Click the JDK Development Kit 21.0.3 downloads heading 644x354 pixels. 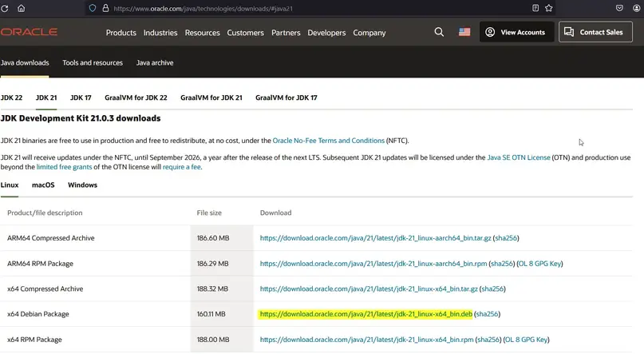point(81,118)
